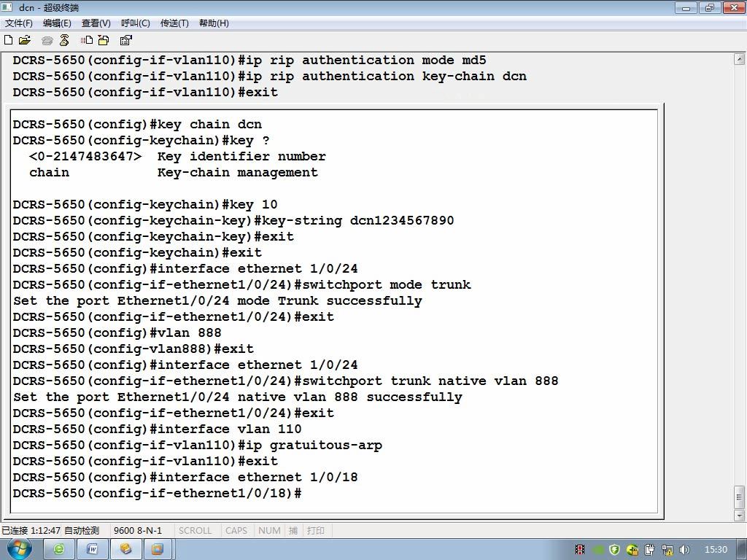Click the 'Set the port Ethernet1/0/24 mode Trunk successfully' line
The height and width of the screenshot is (560, 747).
[x=217, y=301]
